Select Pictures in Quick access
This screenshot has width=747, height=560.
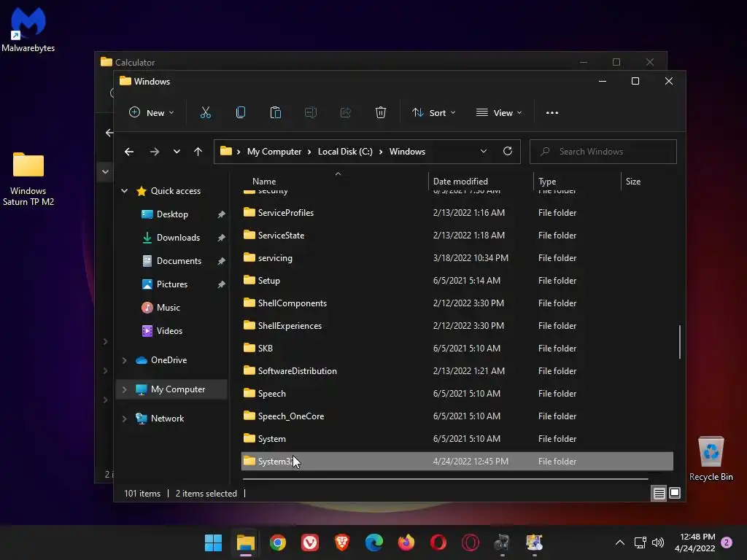tap(171, 284)
